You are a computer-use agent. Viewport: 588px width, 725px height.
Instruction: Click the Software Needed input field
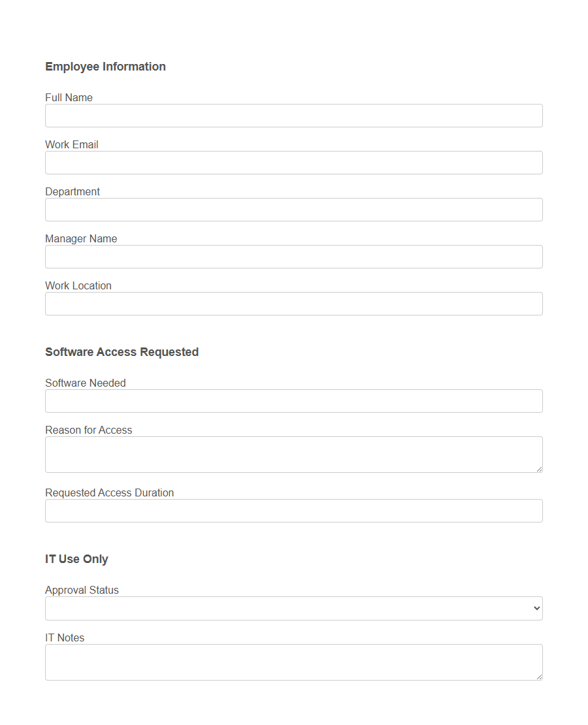click(293, 401)
